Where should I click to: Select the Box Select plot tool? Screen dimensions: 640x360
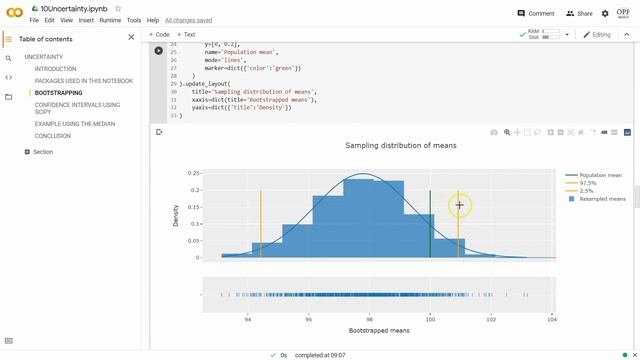pyautogui.click(x=527, y=132)
